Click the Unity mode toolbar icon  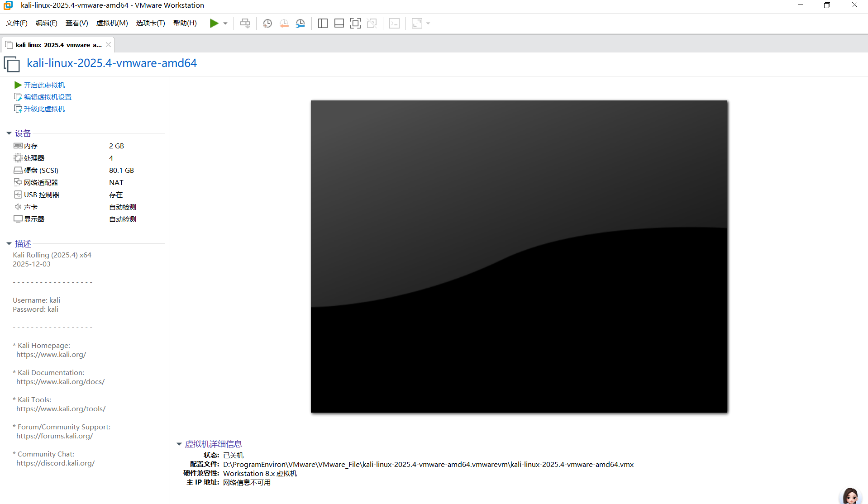tap(372, 23)
